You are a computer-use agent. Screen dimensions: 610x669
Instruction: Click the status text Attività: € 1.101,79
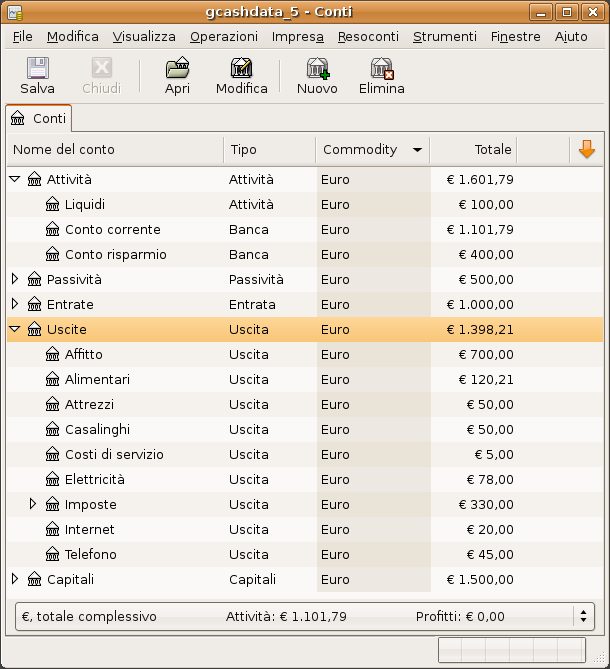286,617
